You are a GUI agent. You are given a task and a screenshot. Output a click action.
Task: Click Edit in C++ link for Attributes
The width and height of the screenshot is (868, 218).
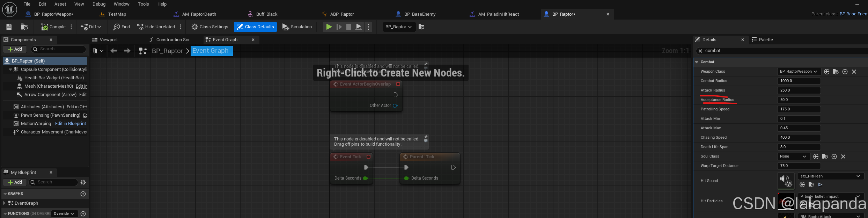pos(77,107)
